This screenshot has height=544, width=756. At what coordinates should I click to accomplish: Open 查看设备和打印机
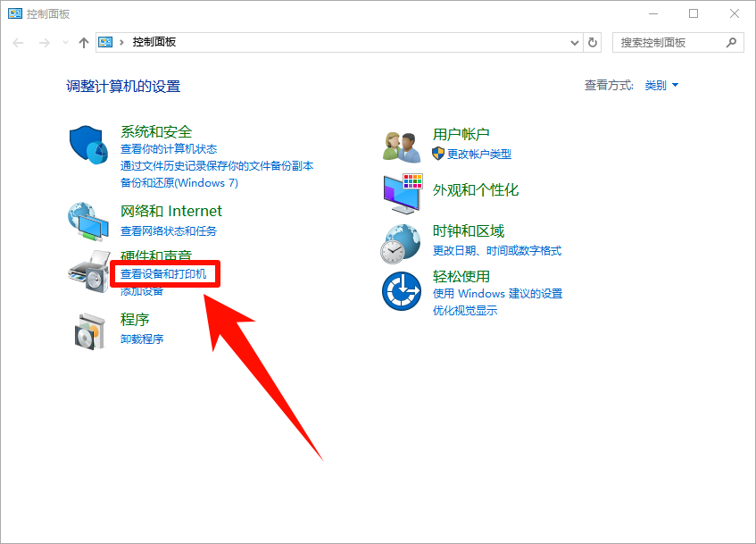pyautogui.click(x=164, y=273)
